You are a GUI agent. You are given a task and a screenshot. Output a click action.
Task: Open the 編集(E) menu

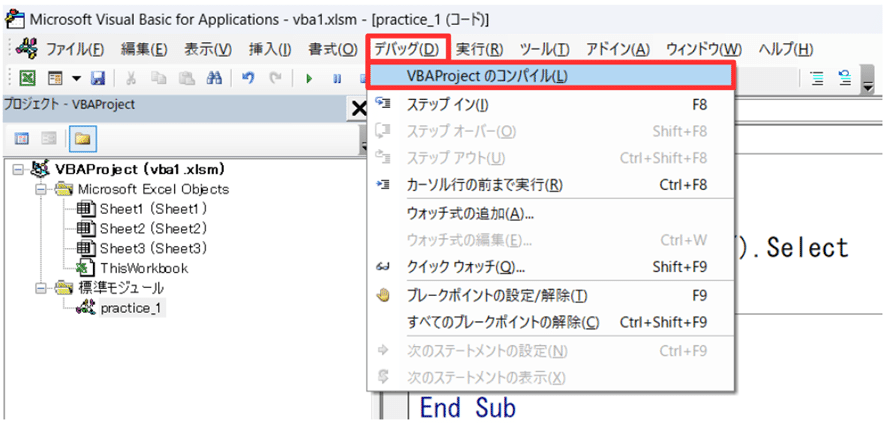coord(144,49)
